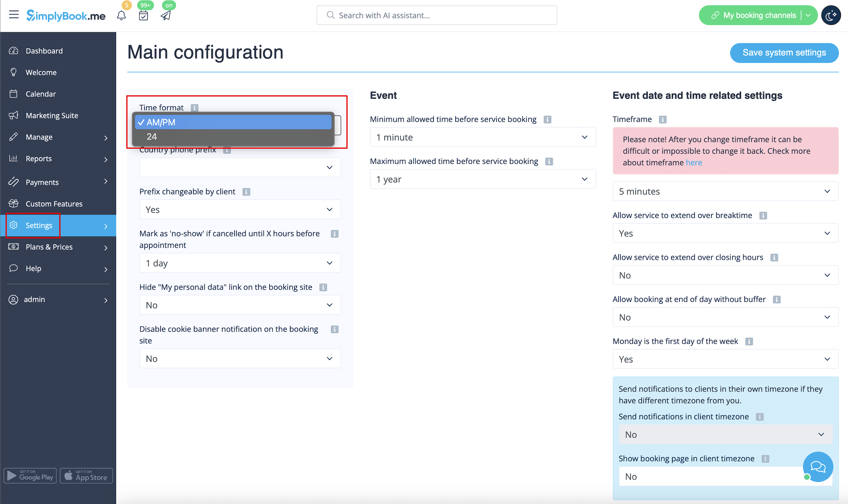Open the Country phone prefix dropdown
This screenshot has height=504, width=848.
[240, 167]
